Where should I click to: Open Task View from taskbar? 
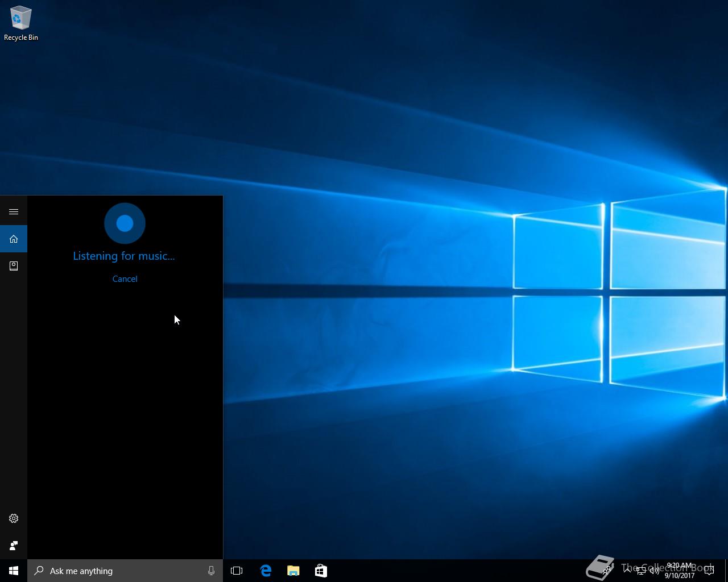pyautogui.click(x=237, y=571)
